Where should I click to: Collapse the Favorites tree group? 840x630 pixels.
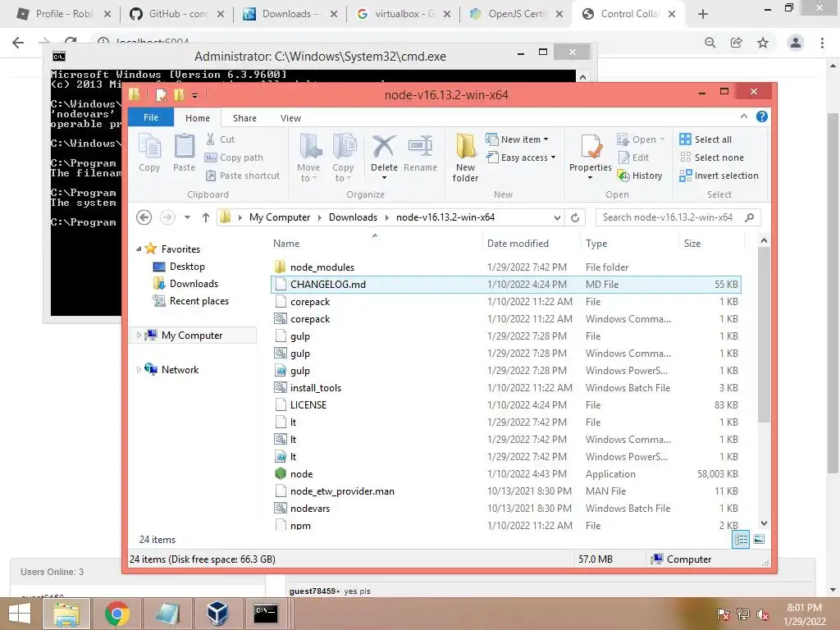[139, 249]
